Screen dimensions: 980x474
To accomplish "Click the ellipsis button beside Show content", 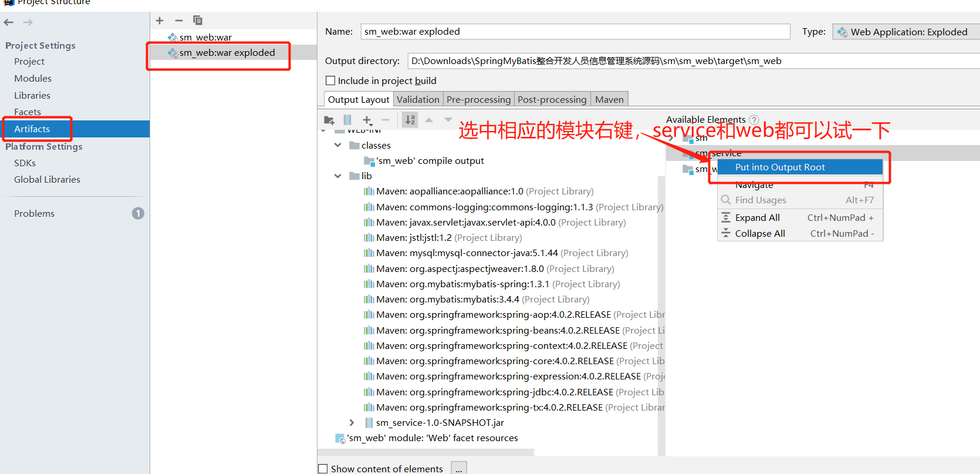I will (x=459, y=468).
